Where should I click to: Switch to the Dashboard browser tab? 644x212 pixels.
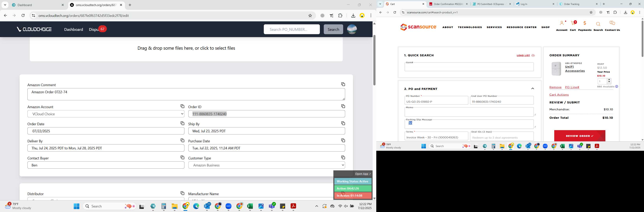37,5
